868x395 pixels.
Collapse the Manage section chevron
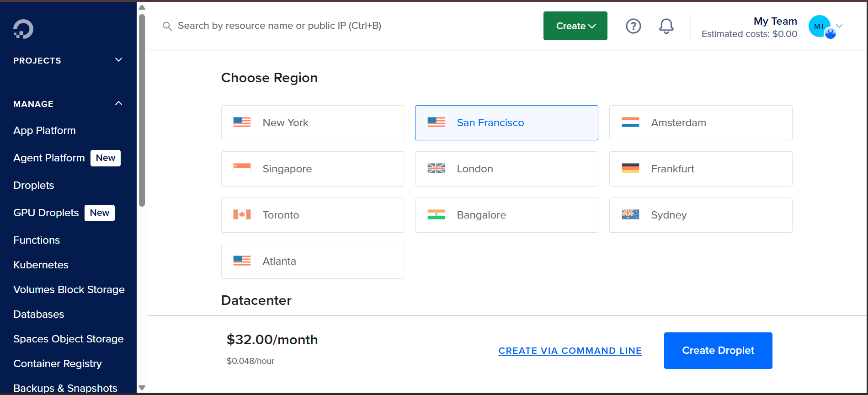pyautogui.click(x=119, y=103)
